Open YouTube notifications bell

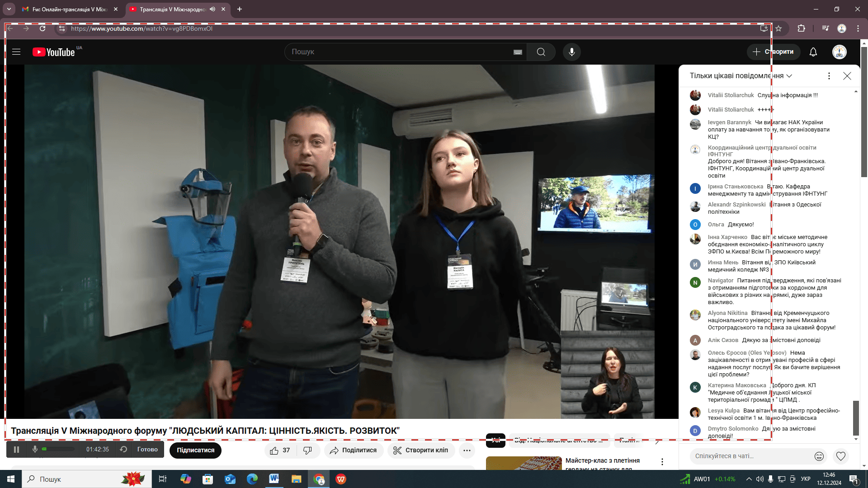(813, 52)
